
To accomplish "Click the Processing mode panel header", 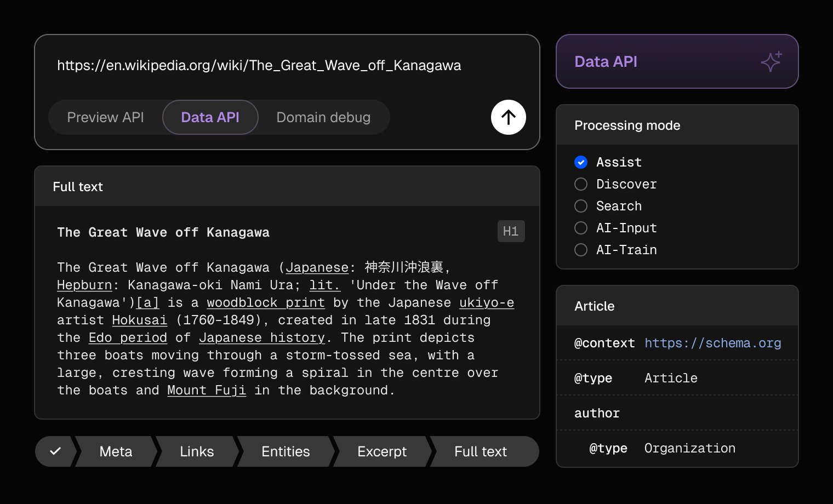I will pos(677,125).
